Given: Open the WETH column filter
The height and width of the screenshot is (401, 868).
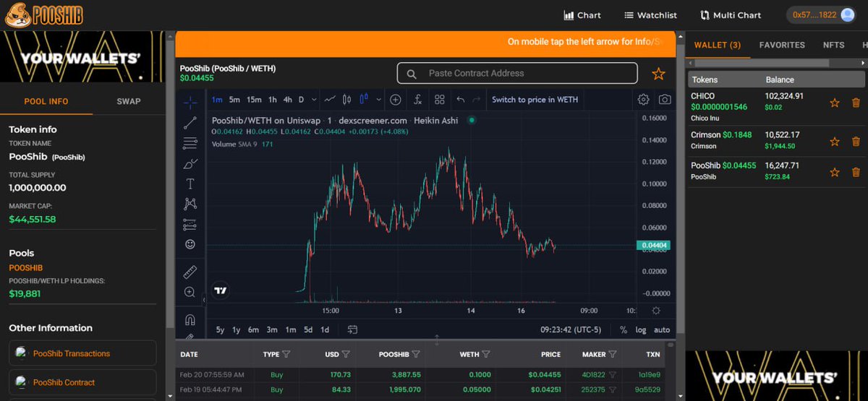Looking at the screenshot, I should coord(486,354).
